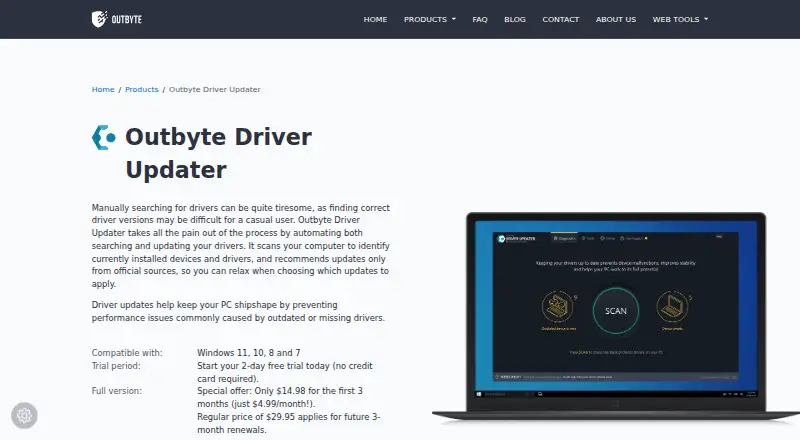Click the 'Compatible with:' label
The width and height of the screenshot is (800, 440).
(127, 353)
